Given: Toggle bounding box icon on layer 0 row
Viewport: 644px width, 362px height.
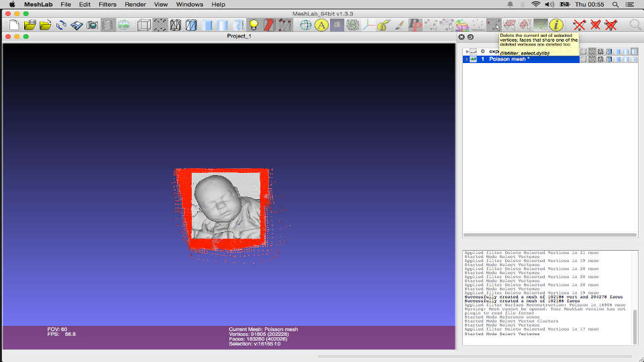Looking at the screenshot, I should (x=584, y=52).
